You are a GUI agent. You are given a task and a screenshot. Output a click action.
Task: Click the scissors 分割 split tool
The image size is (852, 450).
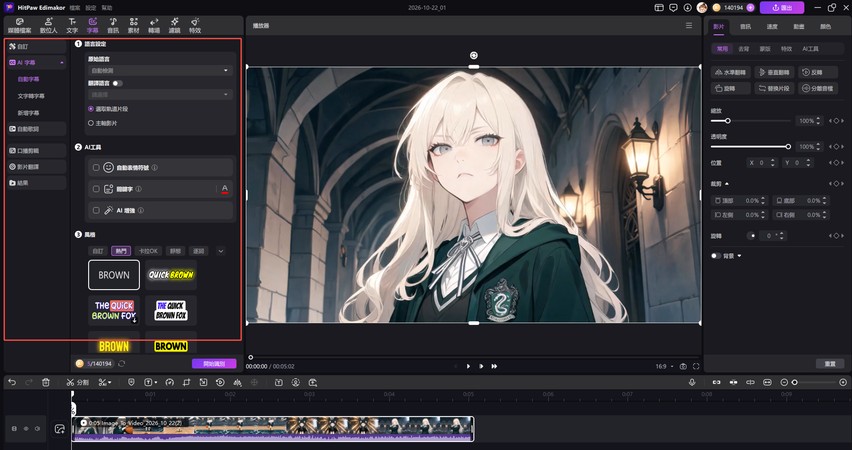78,383
